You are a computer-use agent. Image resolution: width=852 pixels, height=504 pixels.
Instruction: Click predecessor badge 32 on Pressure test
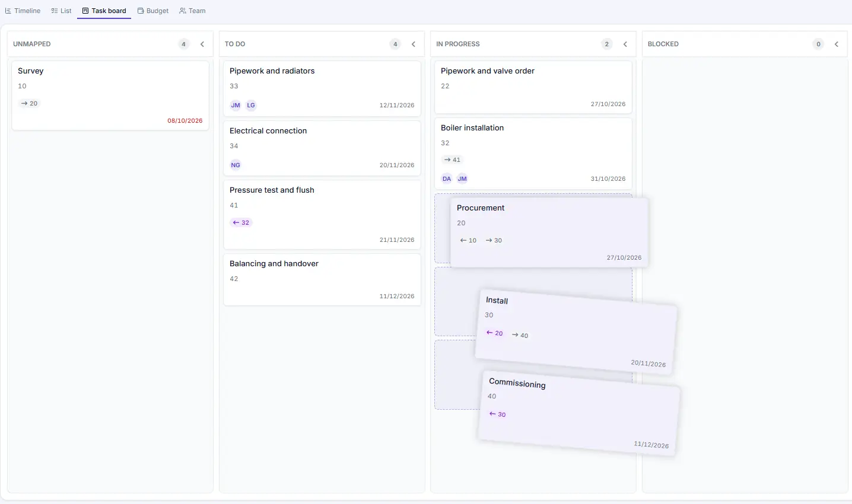[241, 222]
